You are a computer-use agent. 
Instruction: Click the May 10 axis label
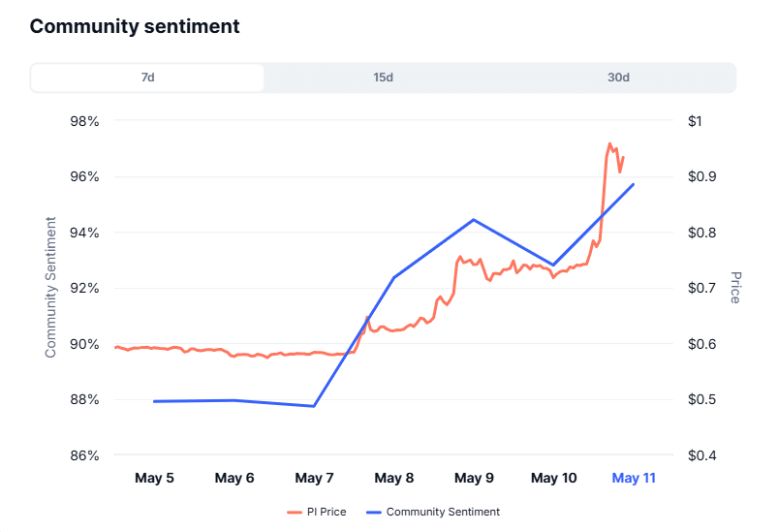554,478
